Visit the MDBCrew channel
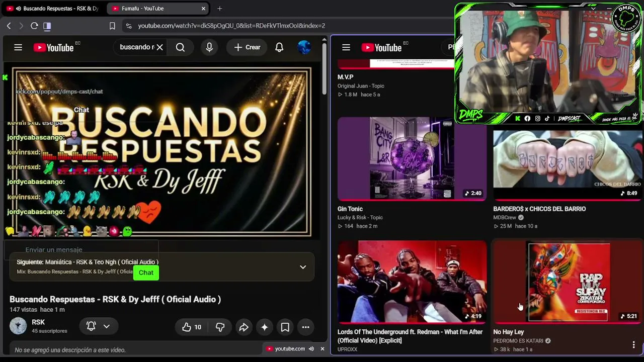Screen dimensions: 644x362 (505, 218)
